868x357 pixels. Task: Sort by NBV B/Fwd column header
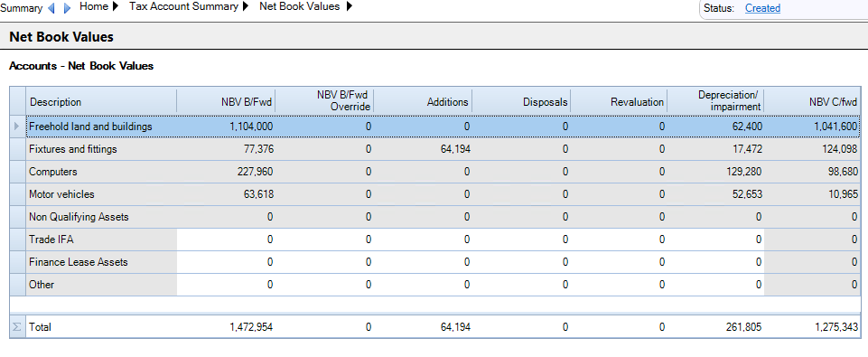[x=226, y=102]
